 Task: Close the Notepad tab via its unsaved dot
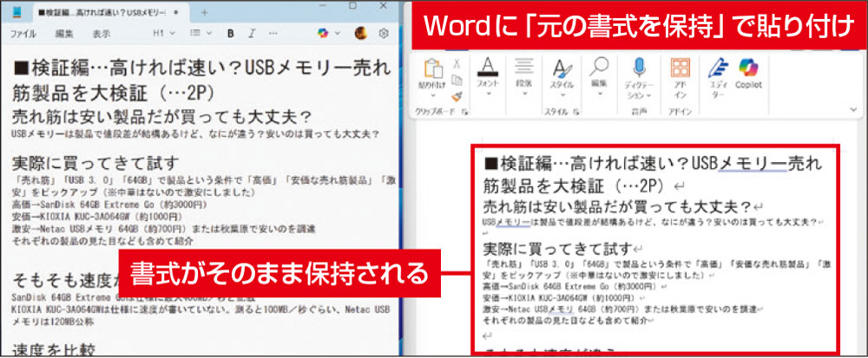(175, 12)
